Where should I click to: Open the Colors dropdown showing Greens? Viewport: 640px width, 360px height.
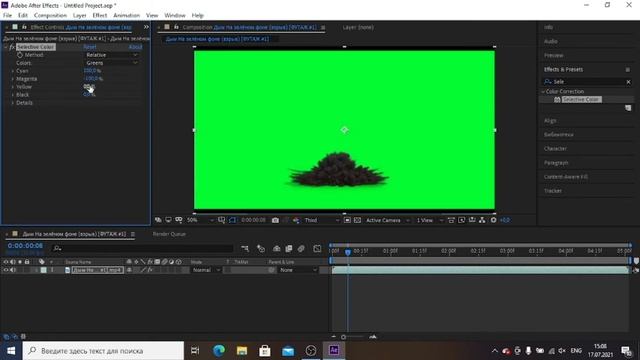point(111,63)
